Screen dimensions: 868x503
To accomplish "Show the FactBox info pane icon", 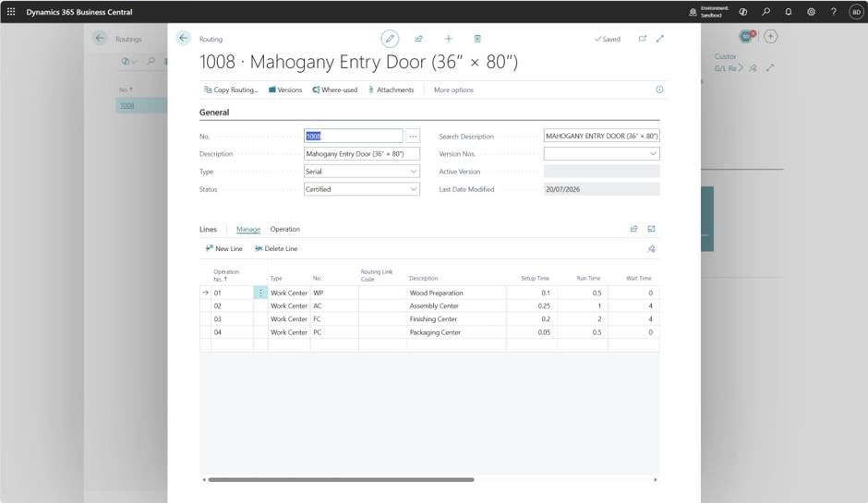I will coord(659,90).
